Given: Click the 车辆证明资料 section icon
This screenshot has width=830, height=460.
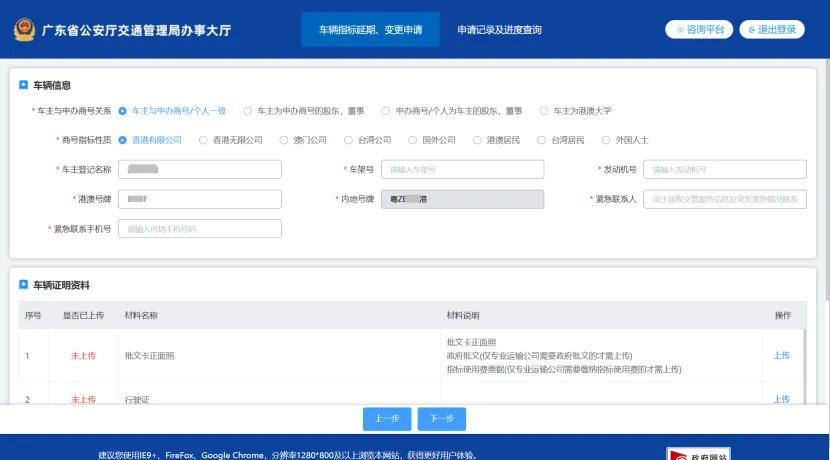Looking at the screenshot, I should 23,285.
